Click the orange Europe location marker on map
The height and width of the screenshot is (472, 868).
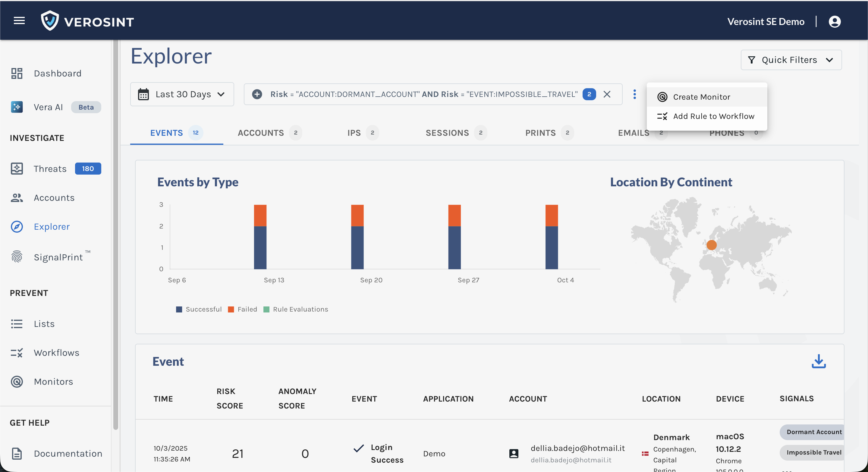(711, 245)
